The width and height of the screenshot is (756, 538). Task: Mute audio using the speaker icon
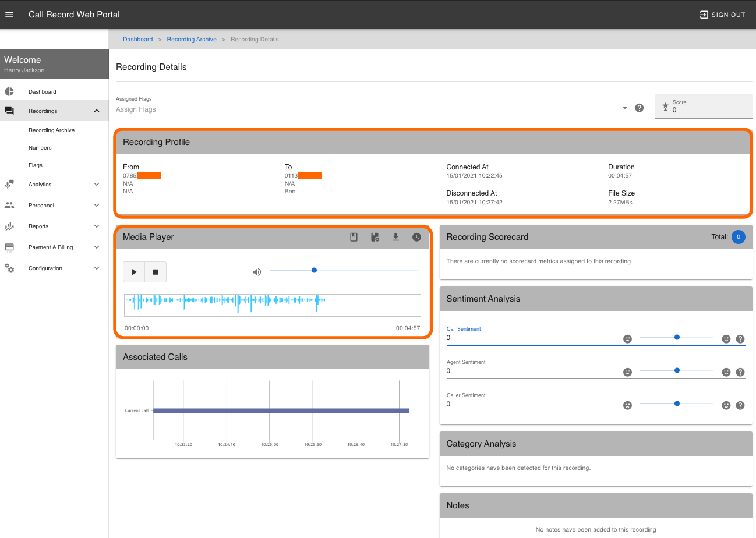pos(257,272)
